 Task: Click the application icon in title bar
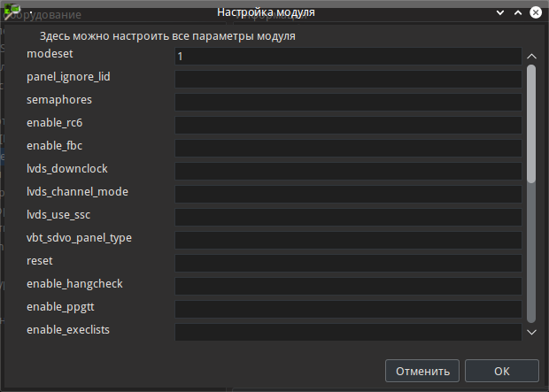click(12, 12)
